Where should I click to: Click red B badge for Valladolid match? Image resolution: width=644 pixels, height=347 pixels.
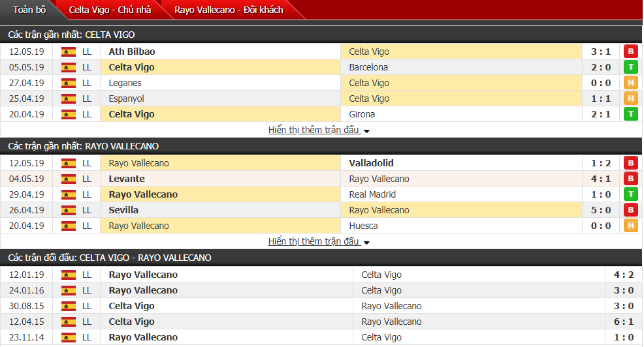(x=631, y=163)
